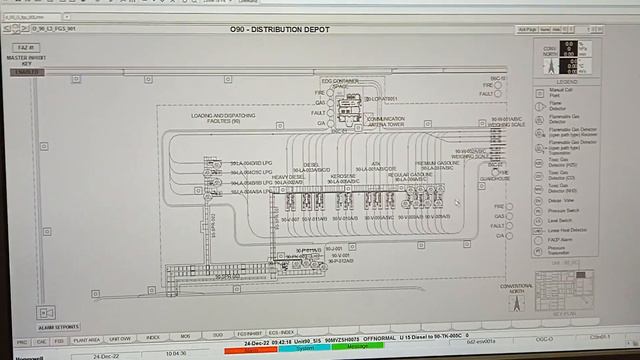Open the key plan thumbnail map
Image resolution: width=640 pixels, height=360 pixels.
[x=564, y=290]
